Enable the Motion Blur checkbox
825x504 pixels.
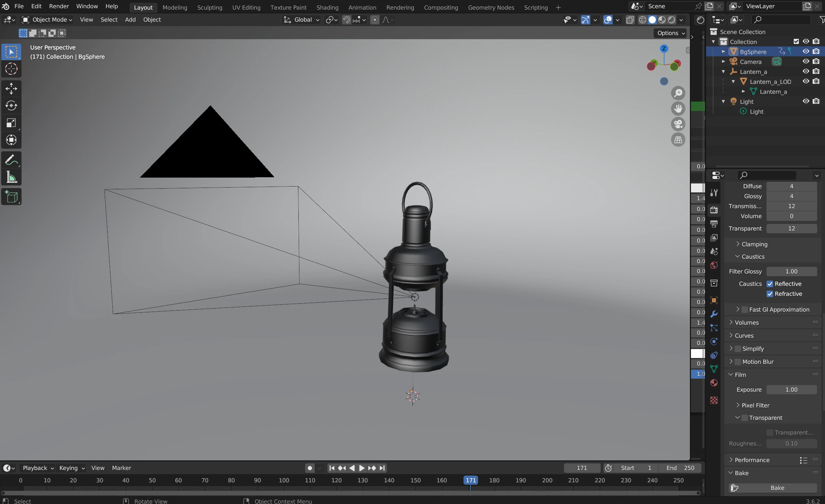pyautogui.click(x=738, y=362)
